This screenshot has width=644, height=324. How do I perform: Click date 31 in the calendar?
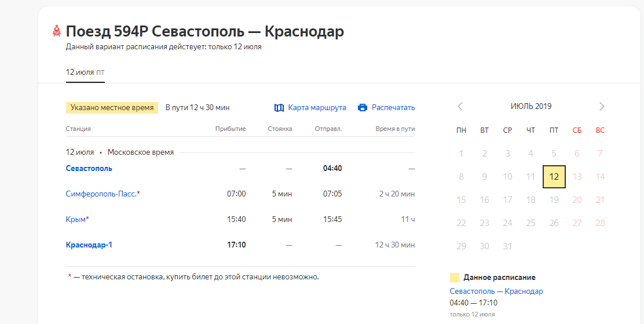point(507,246)
